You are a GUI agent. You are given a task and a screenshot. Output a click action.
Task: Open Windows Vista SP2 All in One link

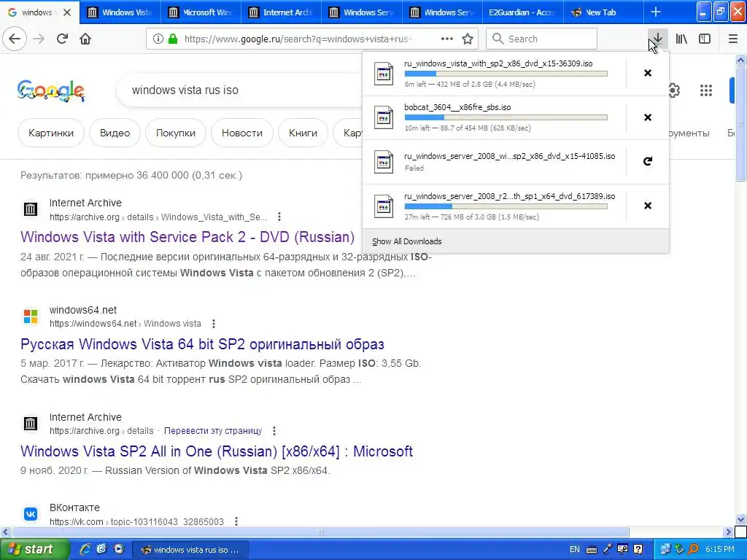tap(217, 451)
